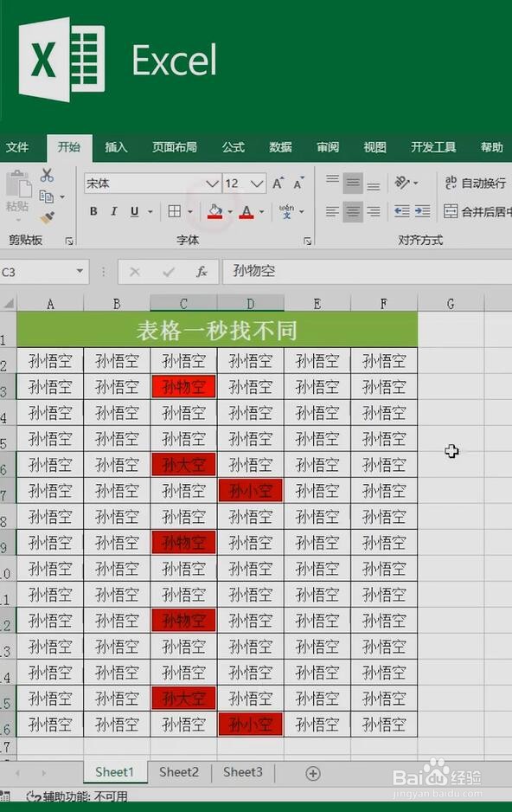
Task: Click the decrease indent icon
Action: point(402,211)
